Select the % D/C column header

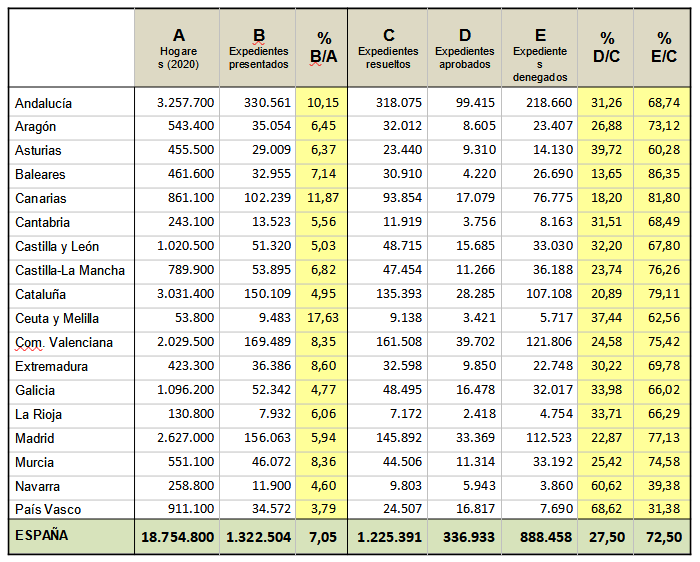[x=607, y=48]
